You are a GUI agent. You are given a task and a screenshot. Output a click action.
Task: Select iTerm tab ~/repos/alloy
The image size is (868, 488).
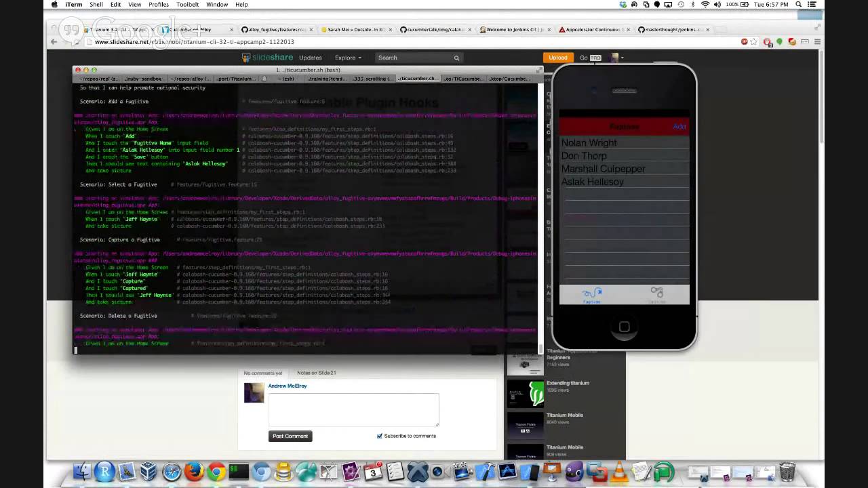[189, 79]
